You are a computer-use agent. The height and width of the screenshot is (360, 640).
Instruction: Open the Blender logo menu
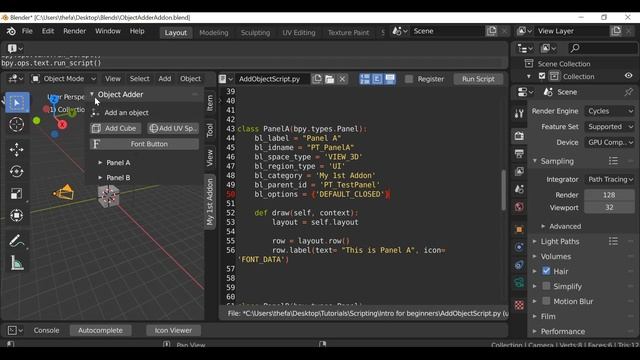[x=11, y=31]
